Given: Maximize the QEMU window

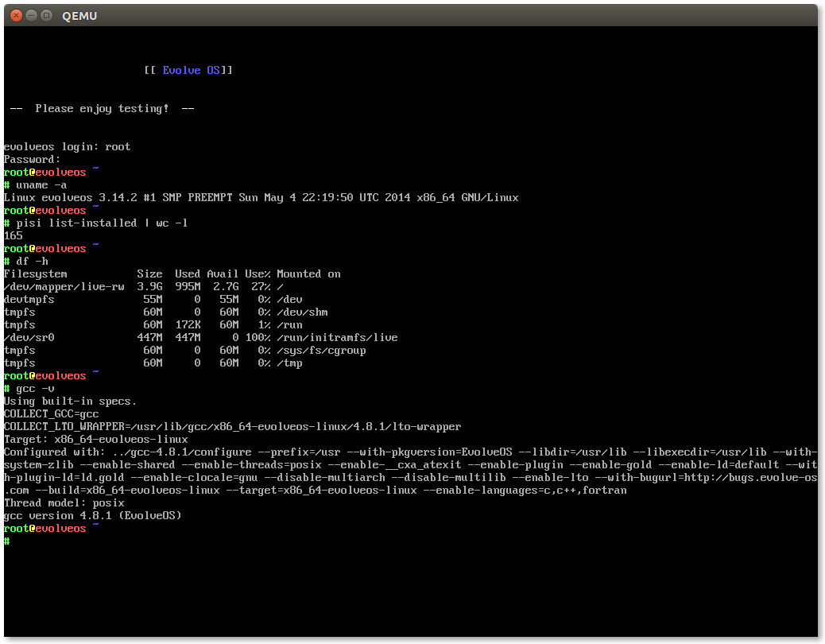Looking at the screenshot, I should [x=46, y=16].
